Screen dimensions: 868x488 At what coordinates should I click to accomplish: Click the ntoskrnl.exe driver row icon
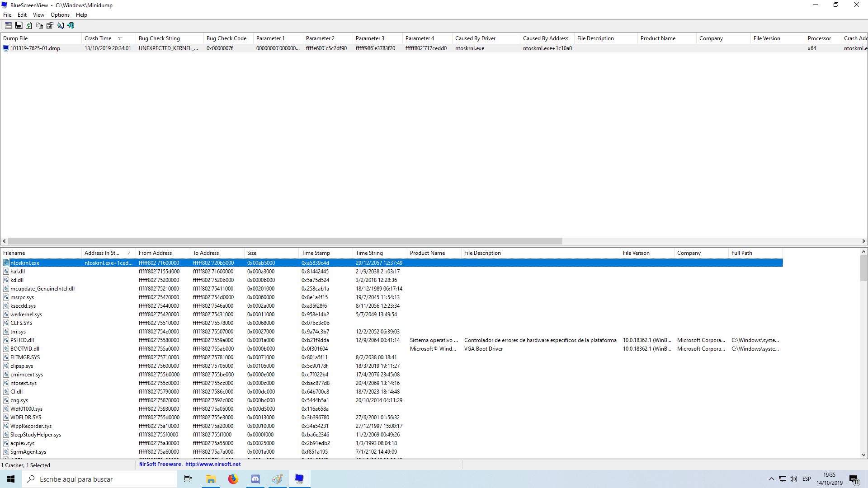[6, 263]
